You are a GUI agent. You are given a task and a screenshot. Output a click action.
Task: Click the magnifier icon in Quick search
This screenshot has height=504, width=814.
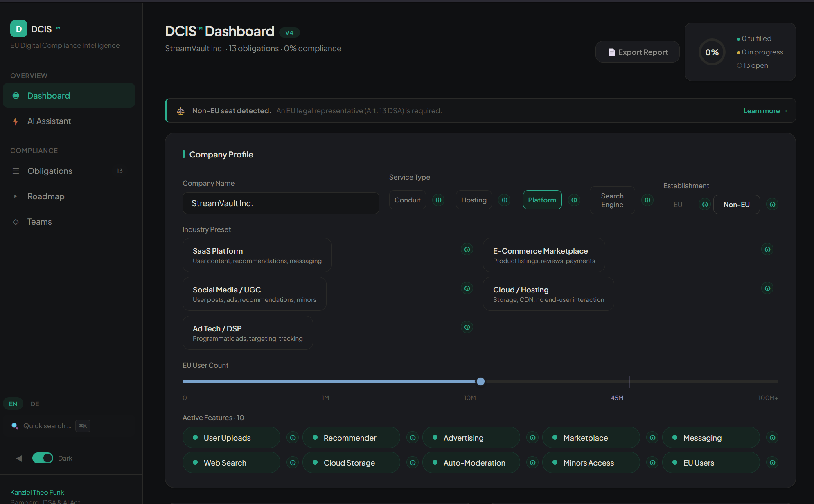coord(15,426)
